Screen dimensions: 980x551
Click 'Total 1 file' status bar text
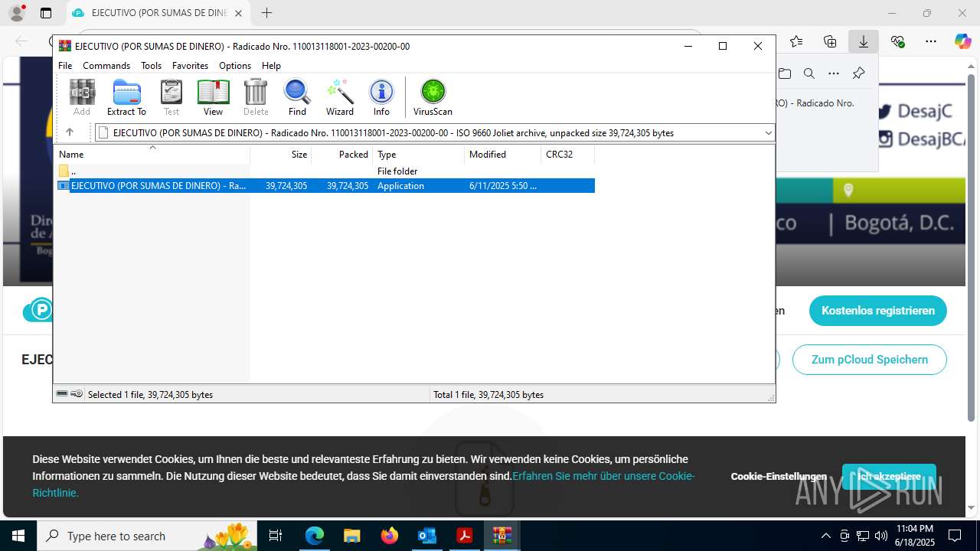[x=488, y=395]
